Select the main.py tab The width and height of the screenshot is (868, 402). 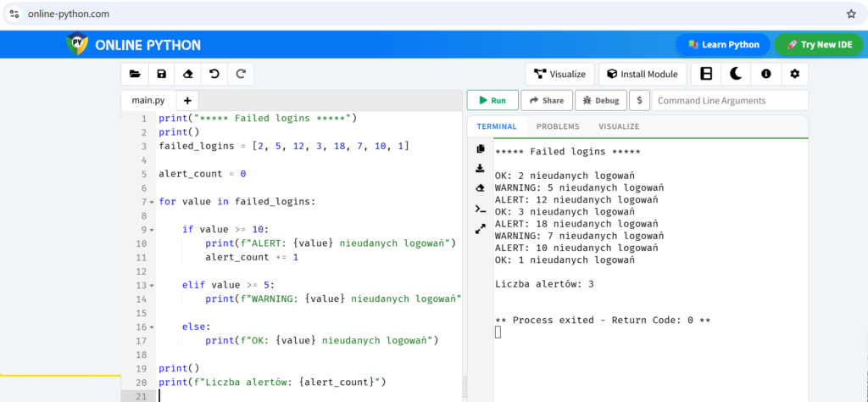pos(148,101)
